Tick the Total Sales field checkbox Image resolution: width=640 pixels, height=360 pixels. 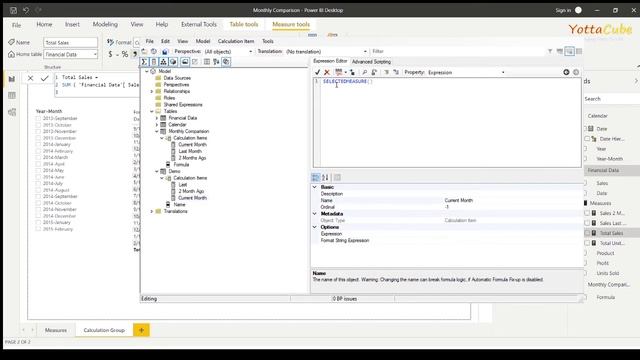587,233
